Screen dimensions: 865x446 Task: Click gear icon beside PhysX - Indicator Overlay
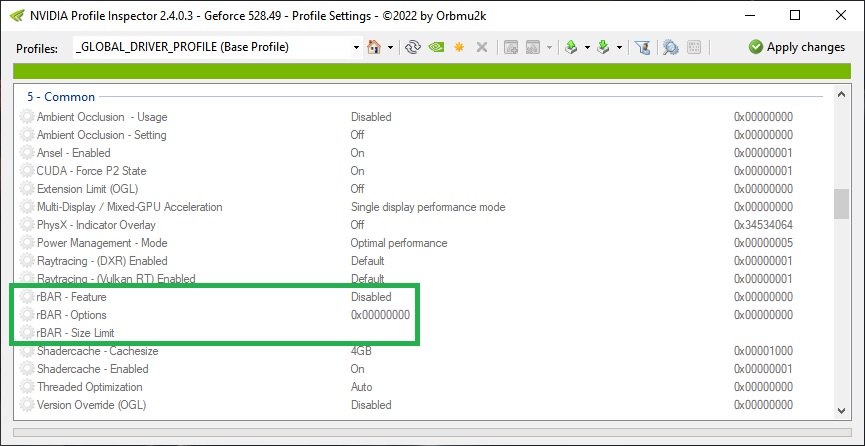(x=26, y=225)
